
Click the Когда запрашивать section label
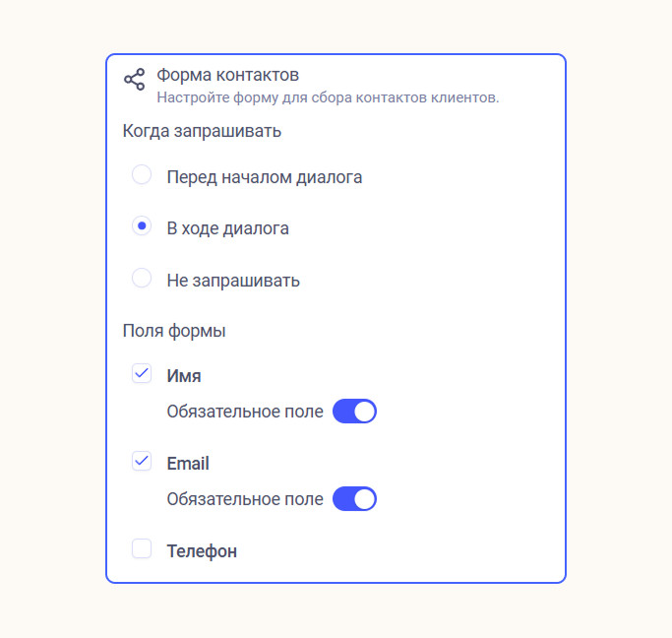point(202,130)
